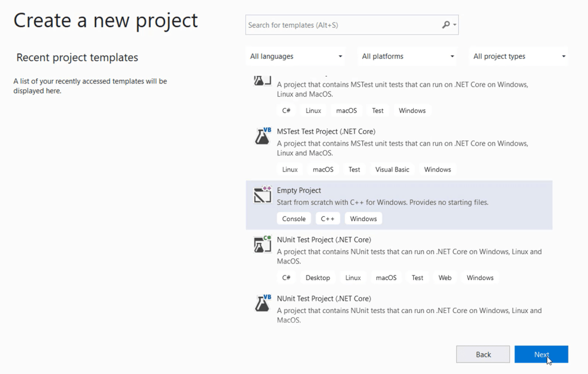
Task: Open the All project types dropdown
Action: [x=519, y=56]
